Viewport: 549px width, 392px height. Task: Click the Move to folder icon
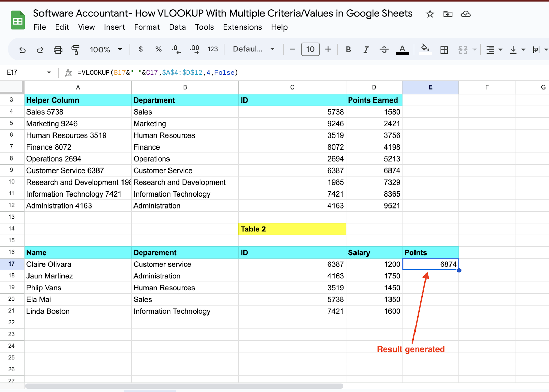tap(448, 14)
